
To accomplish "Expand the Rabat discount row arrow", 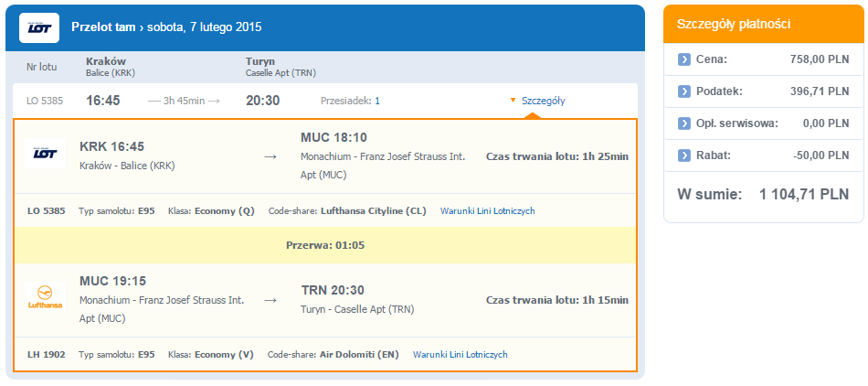I will point(684,155).
